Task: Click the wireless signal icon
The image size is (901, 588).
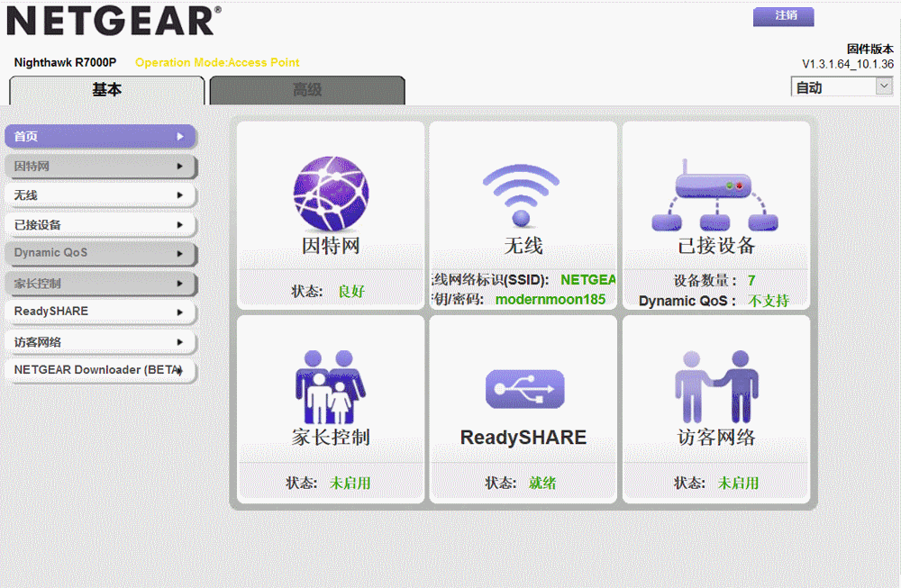Action: [x=522, y=194]
